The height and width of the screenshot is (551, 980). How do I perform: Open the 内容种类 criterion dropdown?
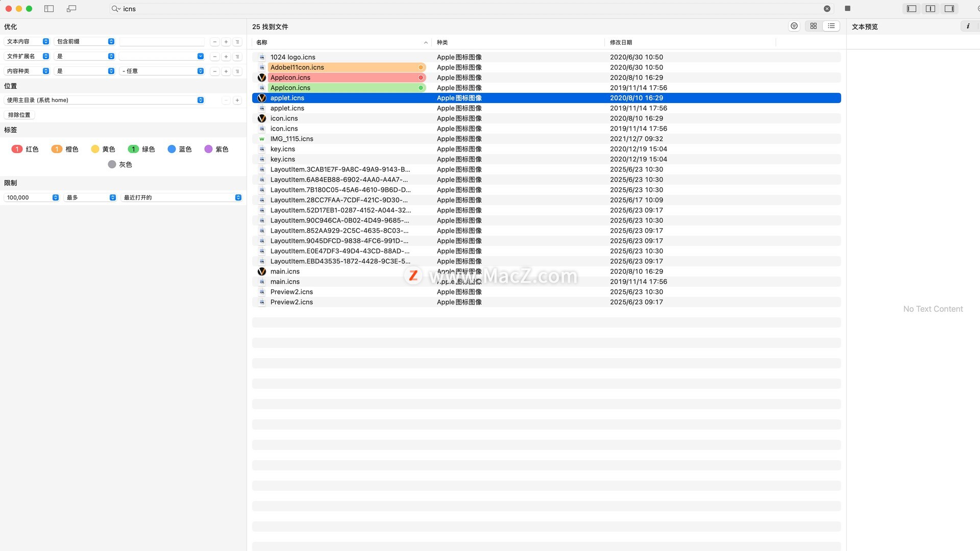[27, 71]
